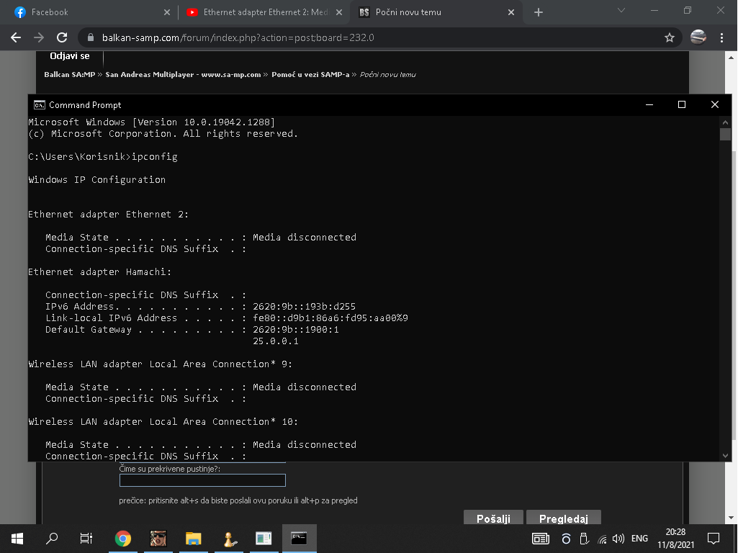
Task: Open Task View on taskbar
Action: 86,539
